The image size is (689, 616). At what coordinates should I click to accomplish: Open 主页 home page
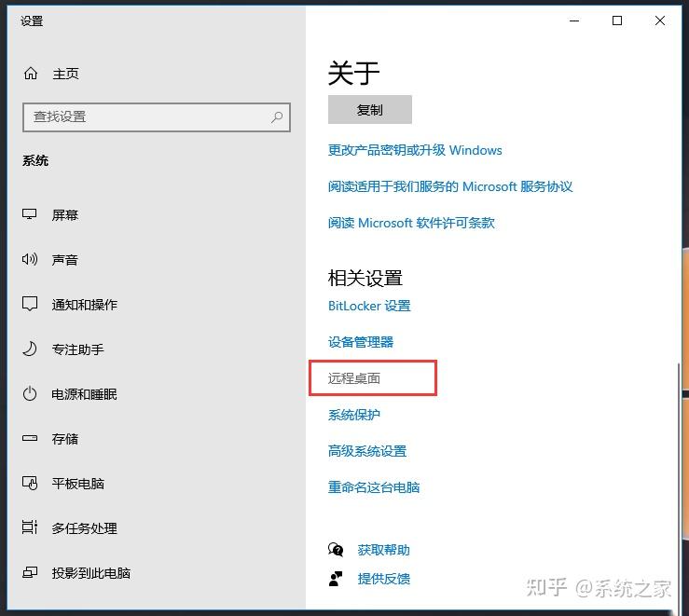tap(65, 74)
